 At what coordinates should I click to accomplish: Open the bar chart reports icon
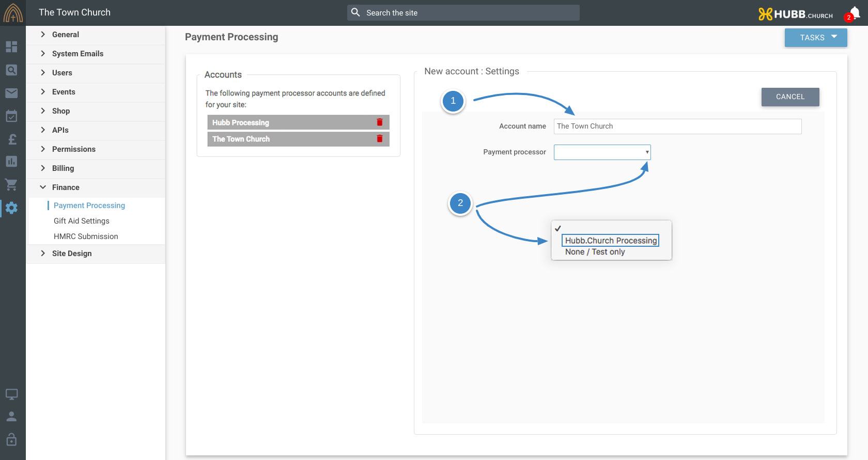click(11, 162)
